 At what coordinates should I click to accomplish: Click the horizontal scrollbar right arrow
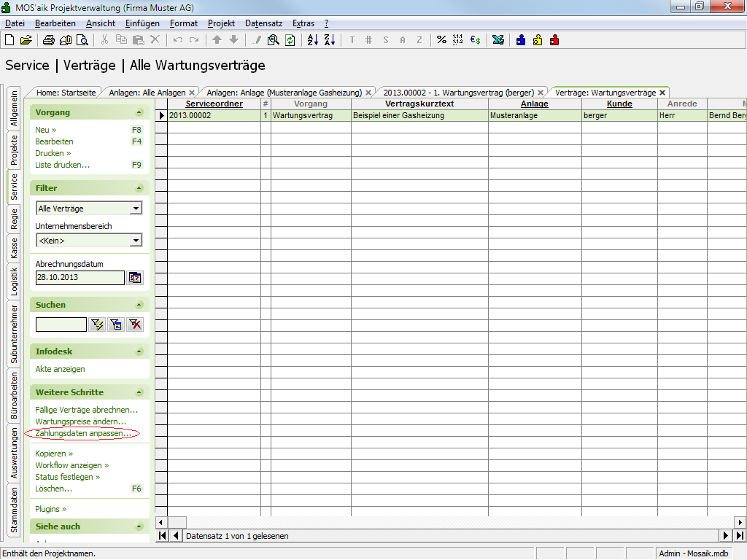click(x=740, y=522)
